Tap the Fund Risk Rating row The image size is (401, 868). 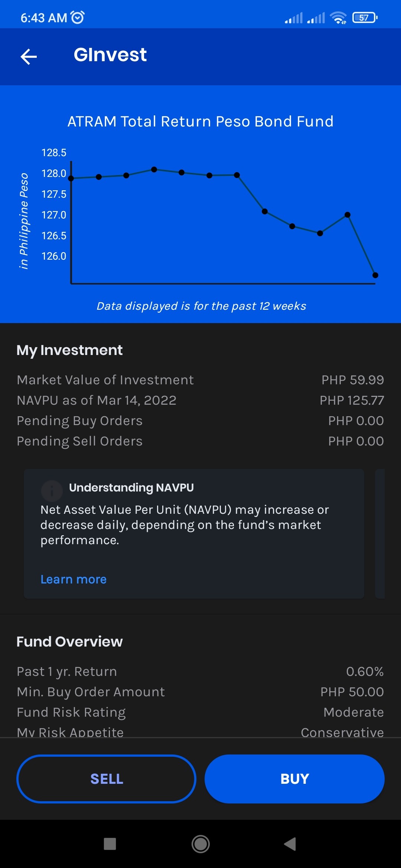click(200, 712)
